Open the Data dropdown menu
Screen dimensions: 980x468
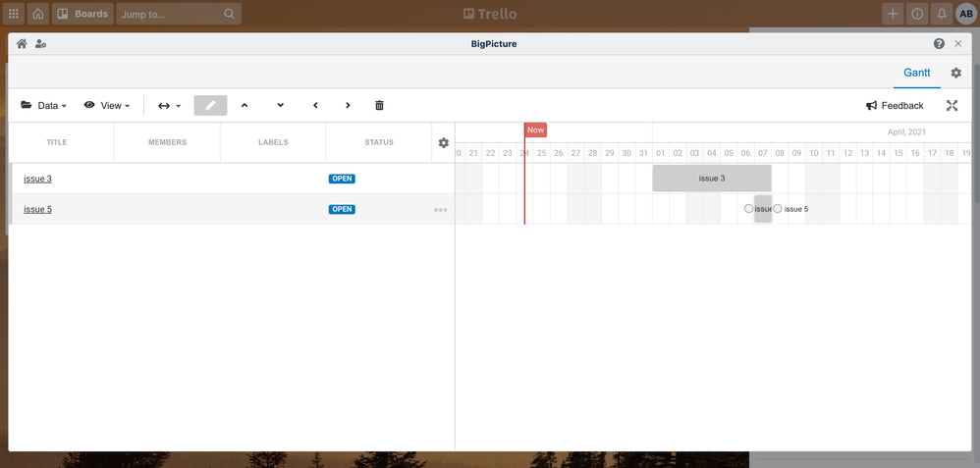tap(44, 106)
